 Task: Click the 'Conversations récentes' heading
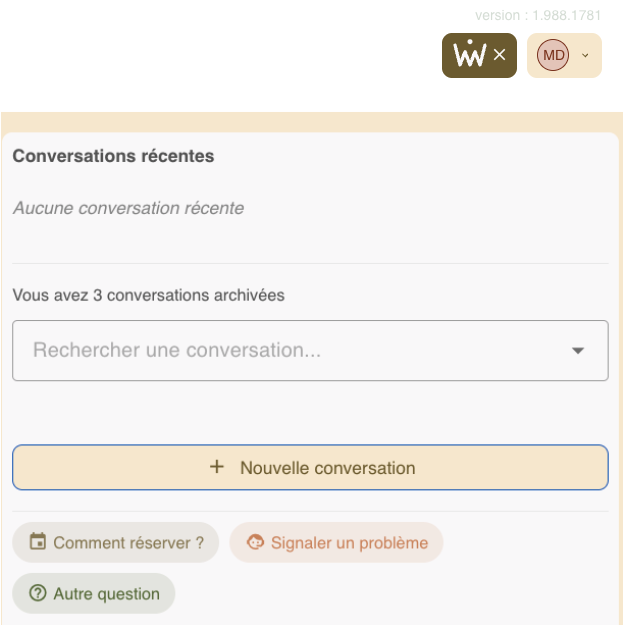coord(113,157)
